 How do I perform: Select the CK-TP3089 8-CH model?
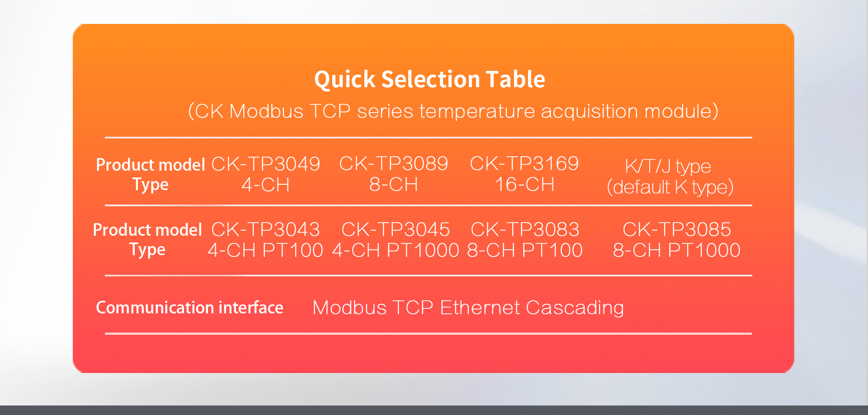pyautogui.click(x=393, y=174)
